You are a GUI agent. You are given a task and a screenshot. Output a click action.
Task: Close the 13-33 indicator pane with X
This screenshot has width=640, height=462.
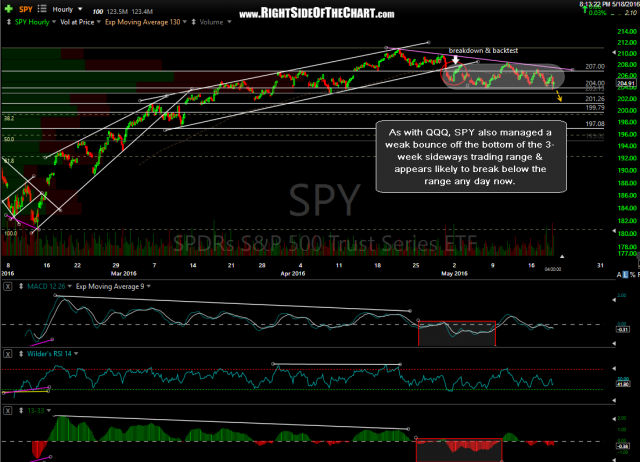[8, 411]
